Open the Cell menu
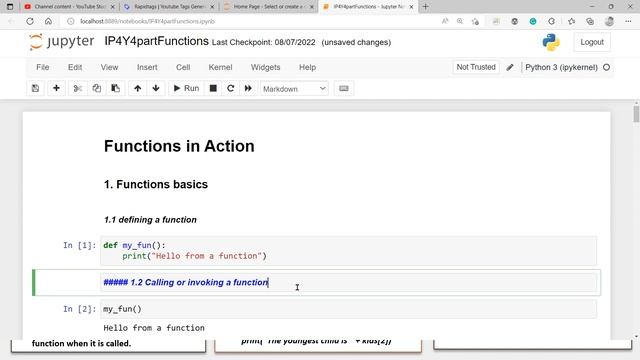 click(183, 67)
